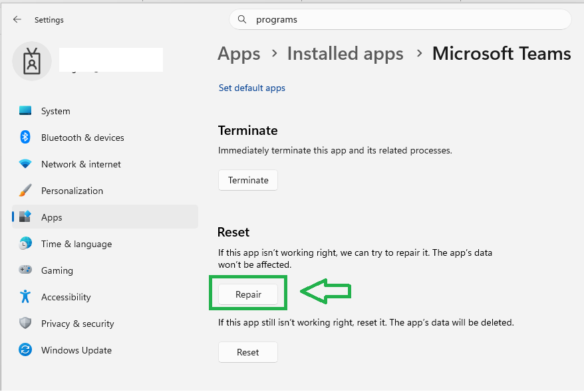This screenshot has height=392, width=584.
Task: Click the Reset button
Action: [x=248, y=352]
